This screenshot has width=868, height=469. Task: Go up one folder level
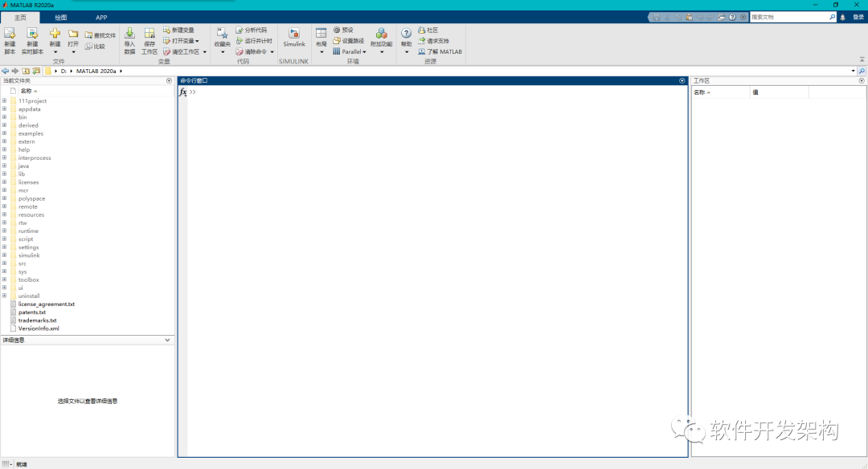pyautogui.click(x=26, y=71)
